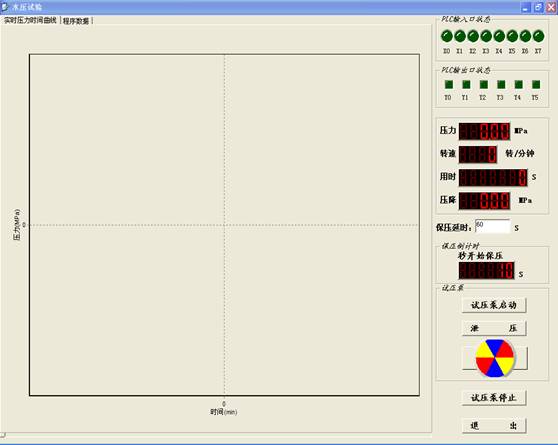This screenshot has height=445, width=558.
Task: Stop the pump with 试压泵停止 button
Action: [x=494, y=398]
